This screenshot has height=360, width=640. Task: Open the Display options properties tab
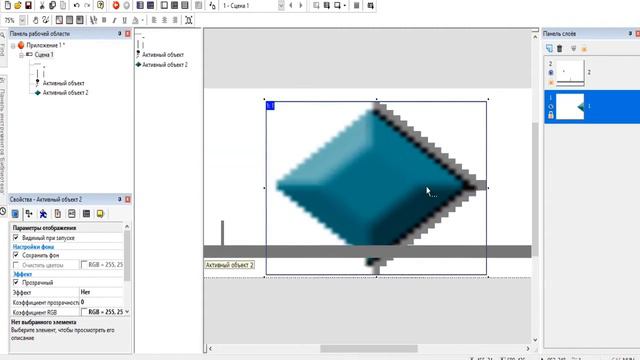tap(15, 213)
